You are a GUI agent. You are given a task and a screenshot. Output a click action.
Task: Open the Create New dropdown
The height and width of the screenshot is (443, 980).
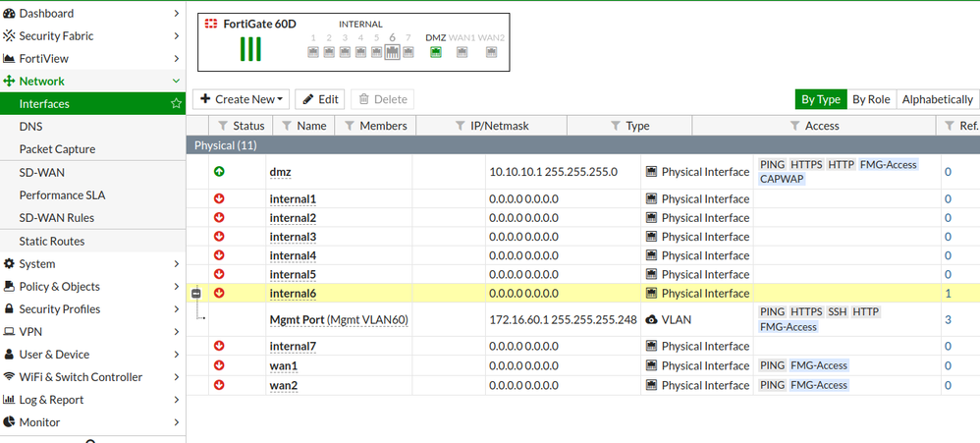[242, 99]
